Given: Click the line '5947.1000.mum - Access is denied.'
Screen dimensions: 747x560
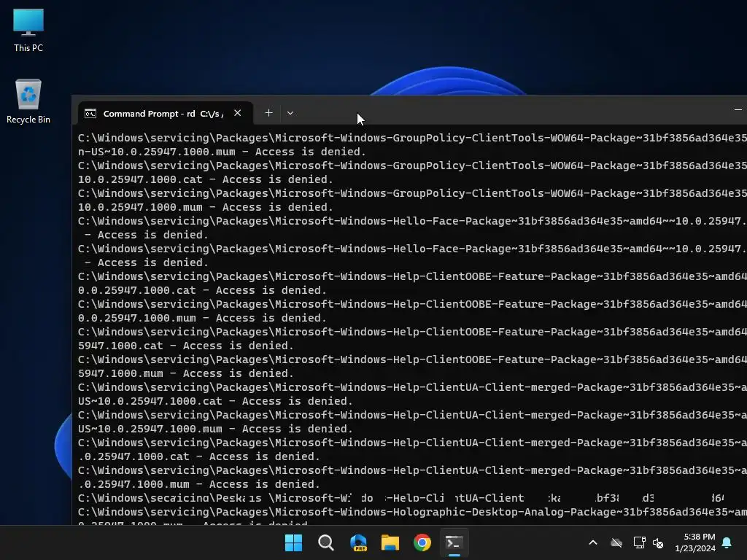Looking at the screenshot, I should [x=186, y=373].
